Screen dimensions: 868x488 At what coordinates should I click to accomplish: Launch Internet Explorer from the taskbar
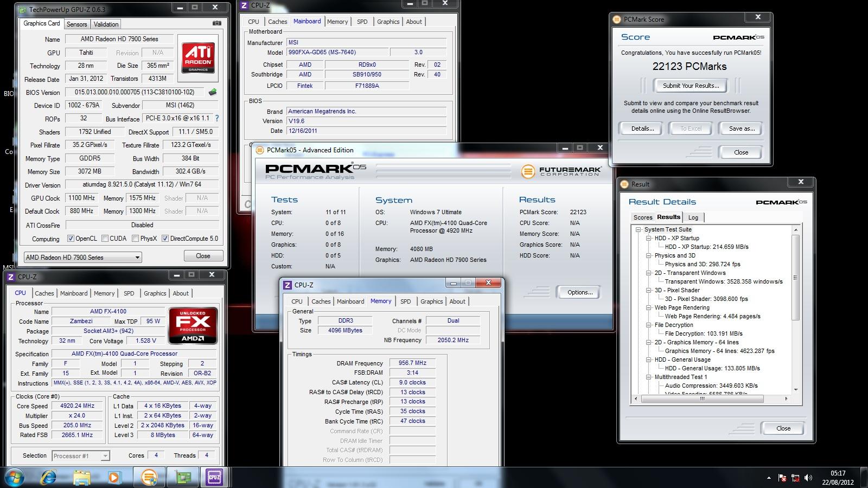coord(48,477)
